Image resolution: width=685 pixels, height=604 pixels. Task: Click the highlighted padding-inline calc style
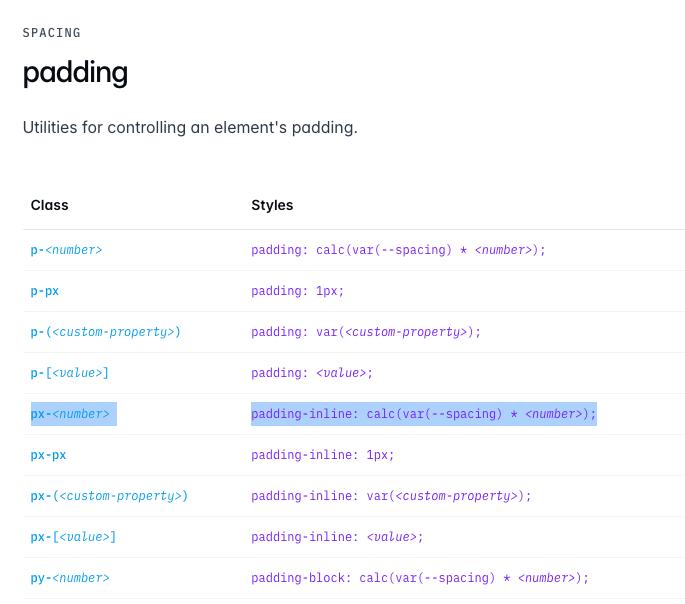pos(423,414)
